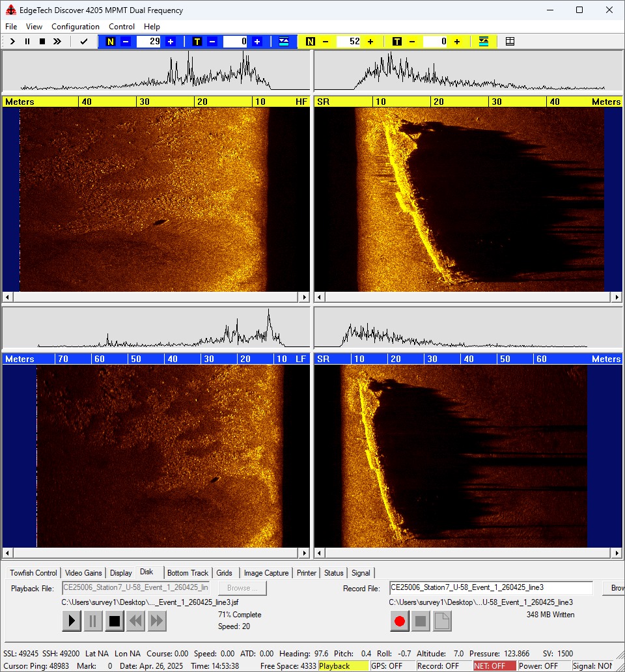The height and width of the screenshot is (672, 625).
Task: Switch to the Bottom Track tab
Action: [187, 573]
